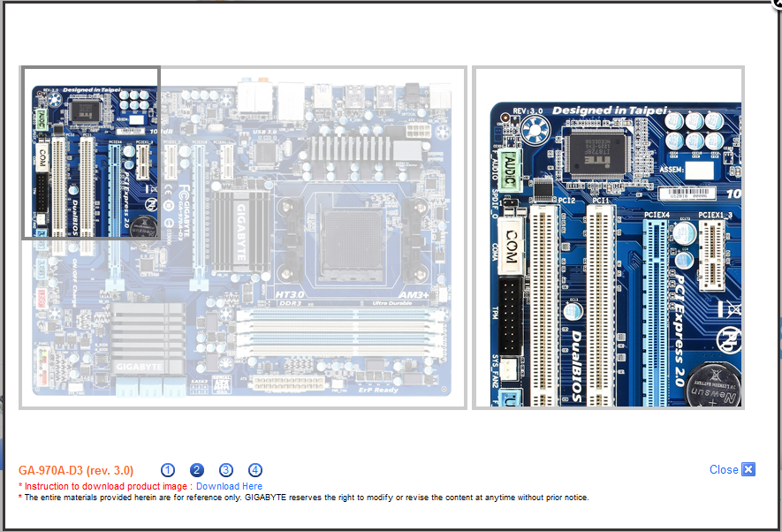Click the magnifier selection box on motherboard
The image size is (782, 532).
[x=91, y=153]
